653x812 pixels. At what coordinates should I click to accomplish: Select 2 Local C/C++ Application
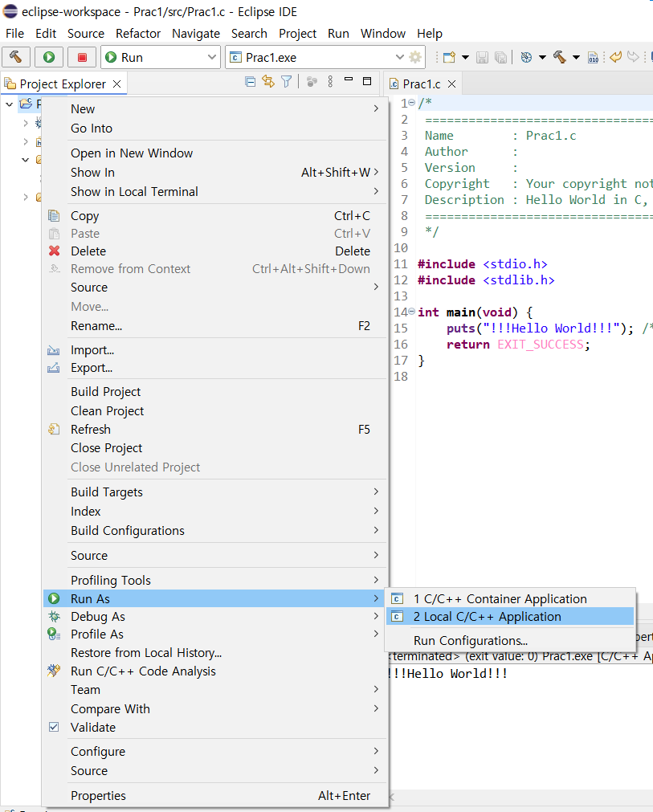click(510, 616)
